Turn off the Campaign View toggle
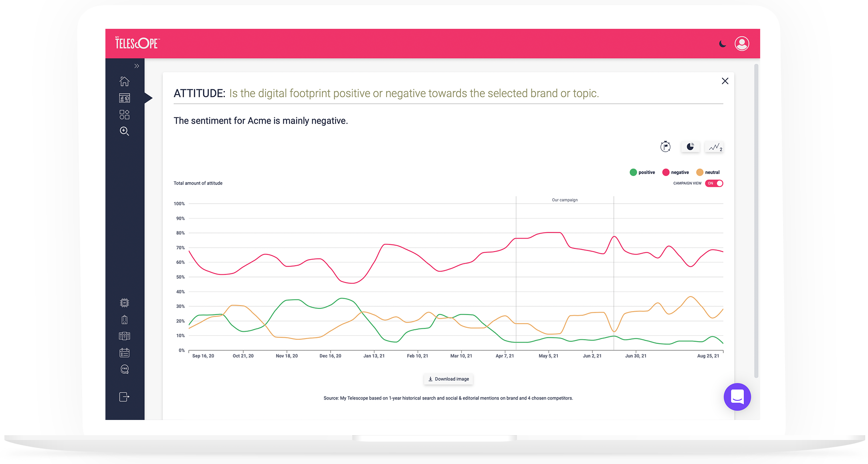This screenshot has width=868, height=464. (x=714, y=183)
